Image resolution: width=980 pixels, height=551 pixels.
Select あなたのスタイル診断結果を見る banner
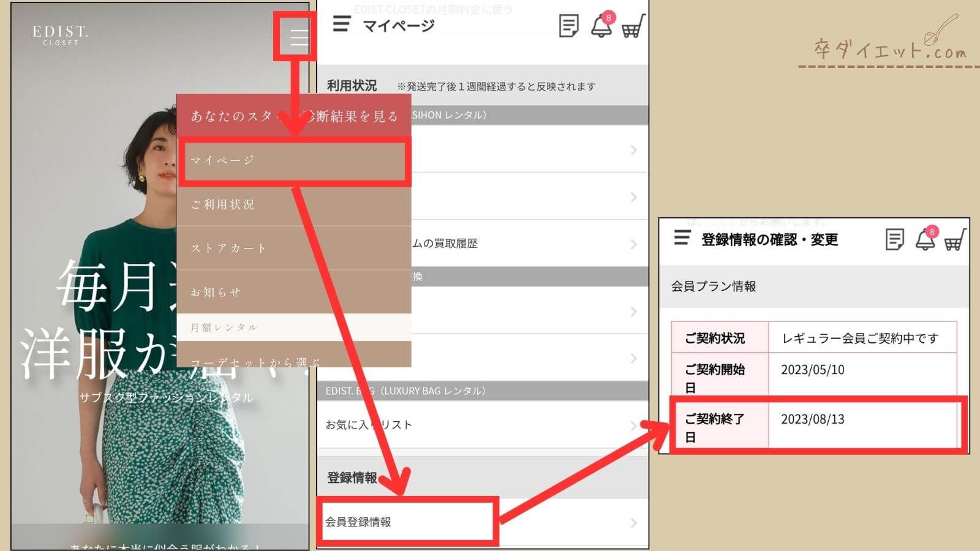[x=293, y=116]
